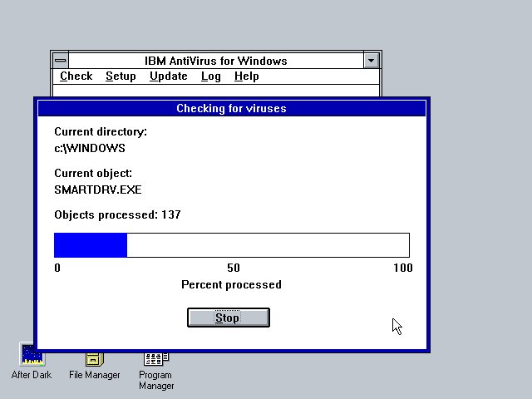Image resolution: width=532 pixels, height=399 pixels.
Task: Click the Checking for viruses title bar
Action: point(232,108)
